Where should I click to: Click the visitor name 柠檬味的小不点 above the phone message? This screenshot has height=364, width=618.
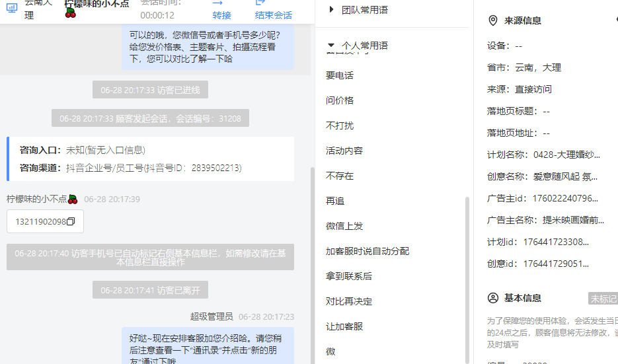coord(42,199)
